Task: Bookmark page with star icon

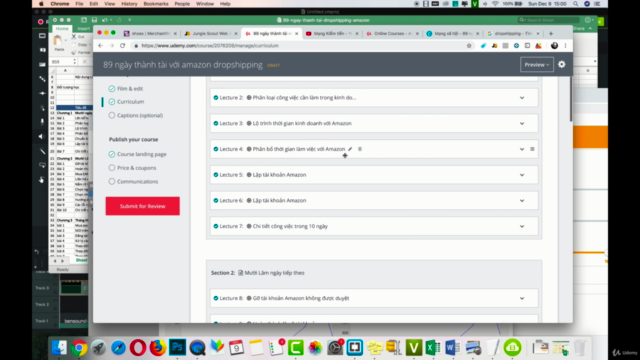Action: [469, 46]
